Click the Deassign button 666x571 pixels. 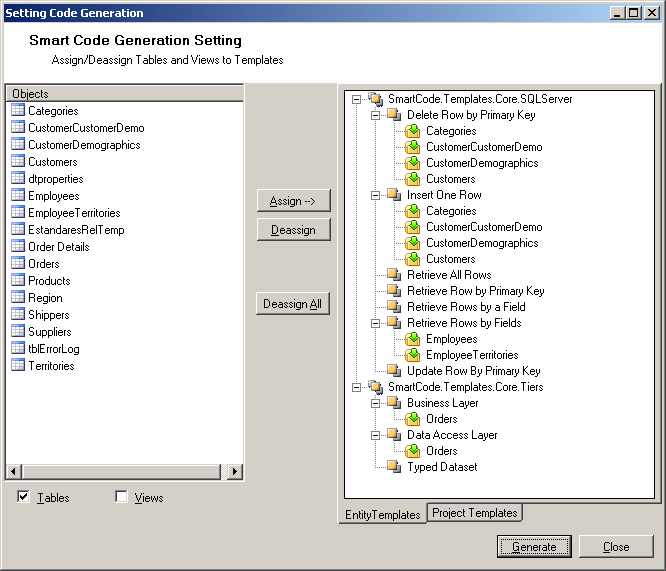293,230
